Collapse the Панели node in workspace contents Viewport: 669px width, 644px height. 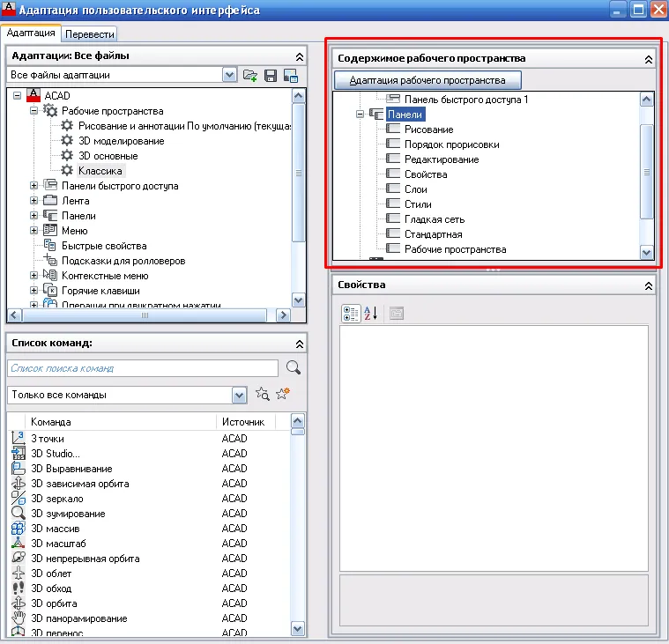(361, 115)
